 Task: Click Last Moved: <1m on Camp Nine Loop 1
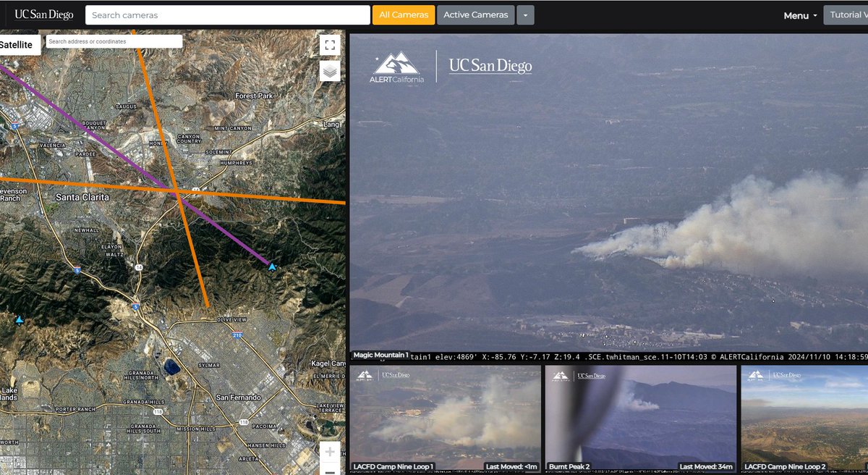[511, 467]
